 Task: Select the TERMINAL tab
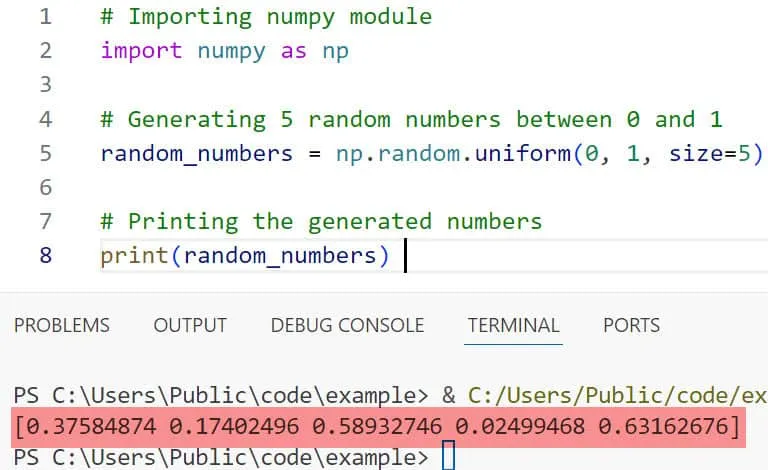pyautogui.click(x=513, y=325)
